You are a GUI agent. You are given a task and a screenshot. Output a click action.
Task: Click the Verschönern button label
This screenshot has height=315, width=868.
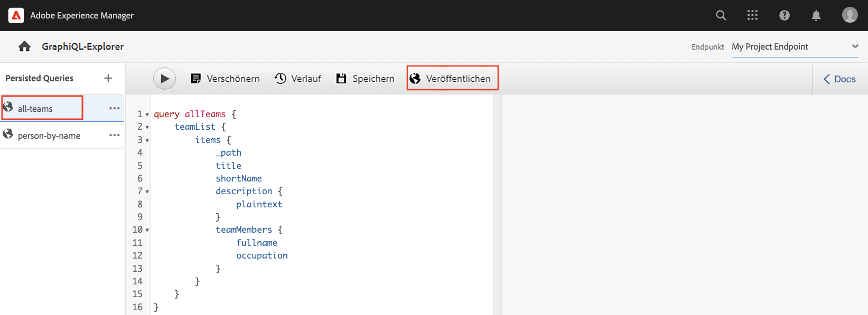[x=233, y=79]
